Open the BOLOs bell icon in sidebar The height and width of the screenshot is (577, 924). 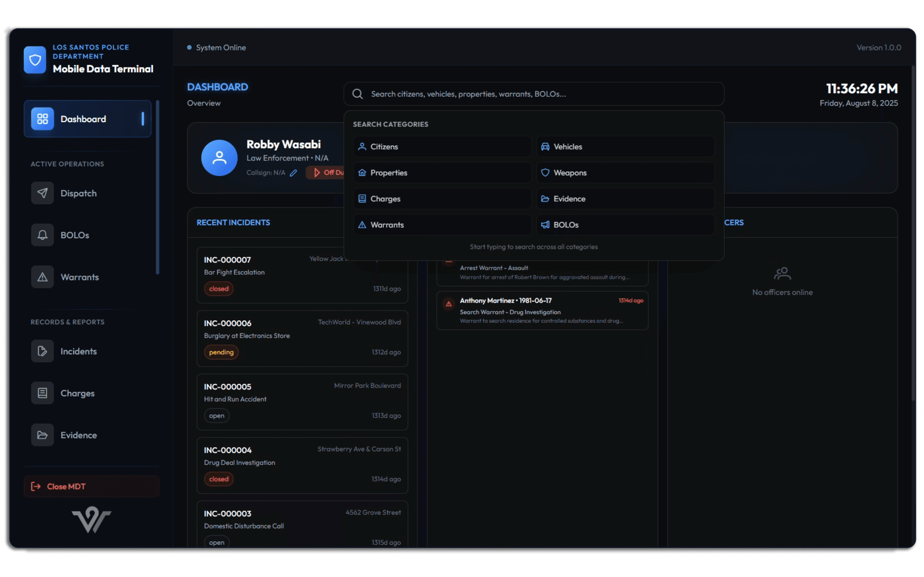tap(43, 235)
